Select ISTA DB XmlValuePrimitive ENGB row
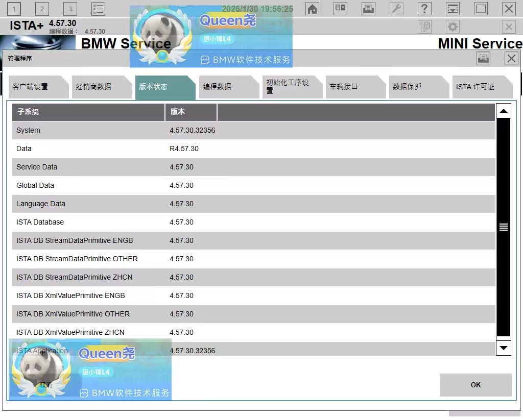The width and height of the screenshot is (523, 420). click(x=253, y=295)
